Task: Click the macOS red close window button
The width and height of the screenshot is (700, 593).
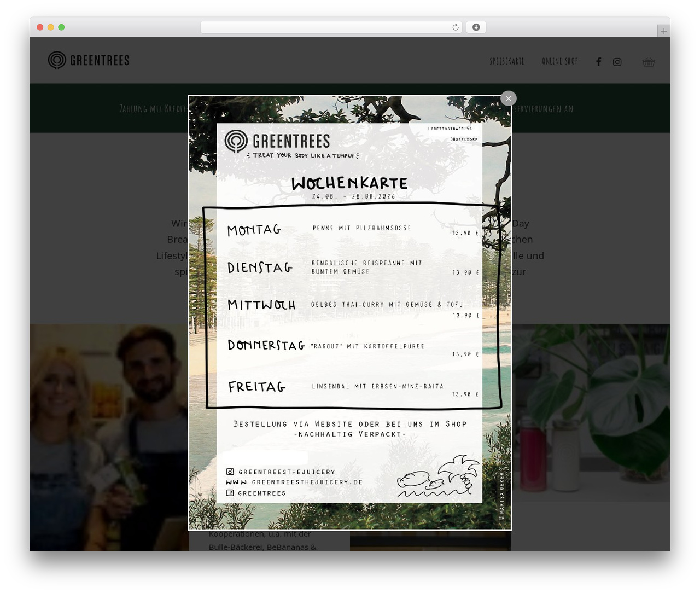Action: [x=40, y=27]
